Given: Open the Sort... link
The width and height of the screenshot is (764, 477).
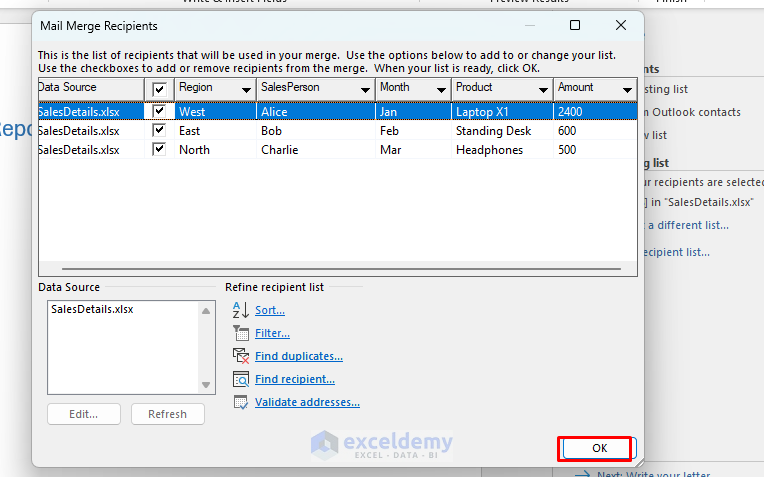Looking at the screenshot, I should tap(270, 310).
